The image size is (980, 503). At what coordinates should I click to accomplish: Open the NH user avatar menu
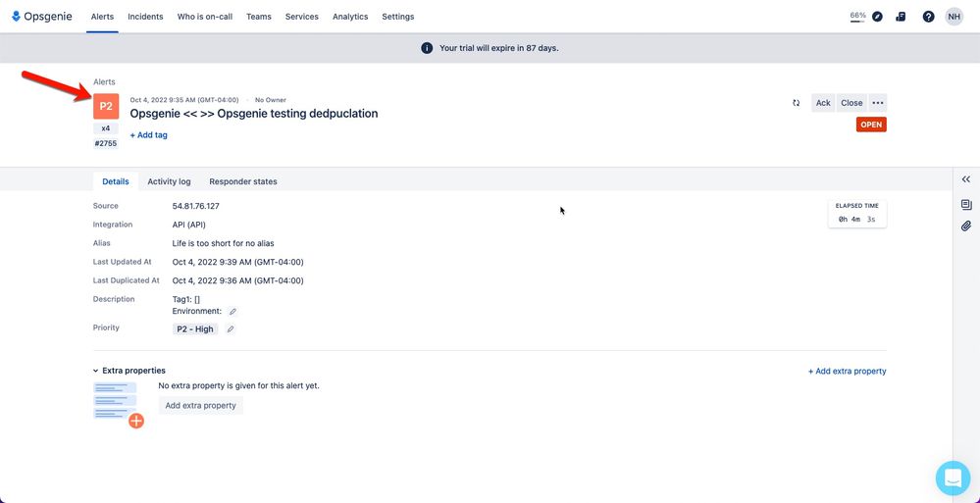[954, 17]
